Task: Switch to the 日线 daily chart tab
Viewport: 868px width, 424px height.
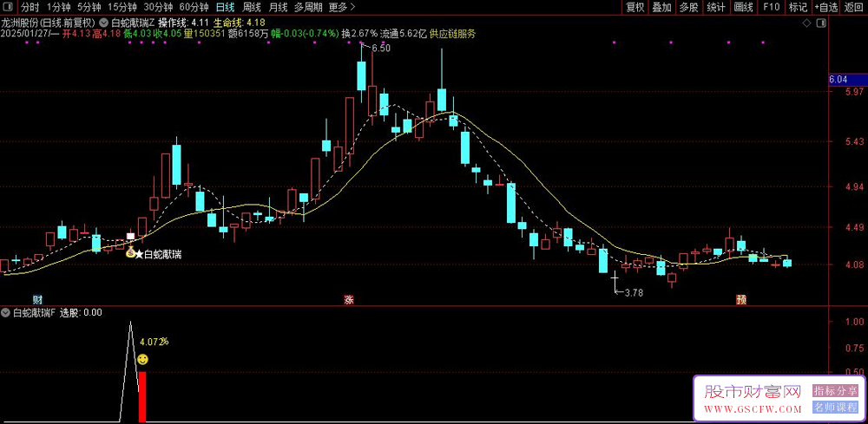Action: pyautogui.click(x=225, y=7)
